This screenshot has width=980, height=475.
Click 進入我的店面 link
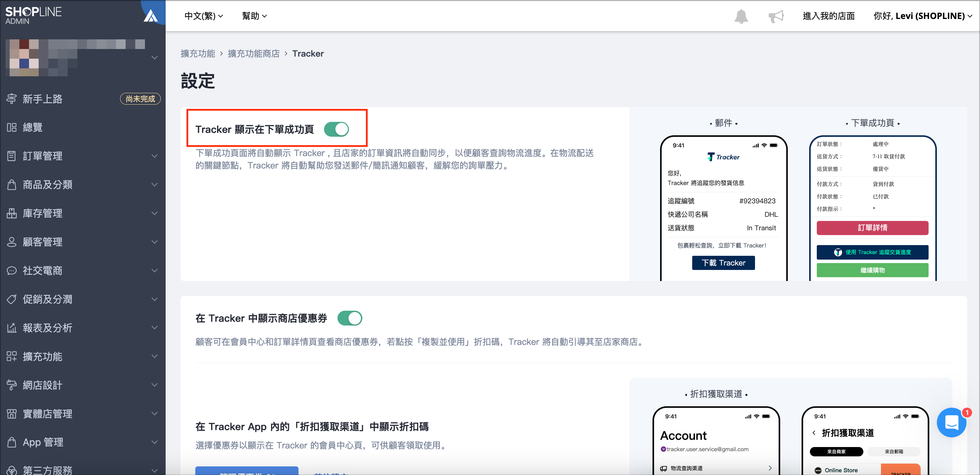click(x=829, y=16)
